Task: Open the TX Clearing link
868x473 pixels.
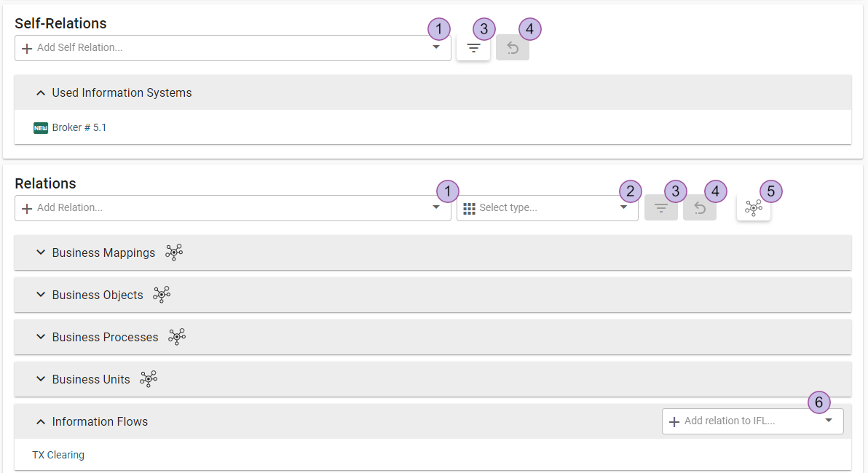Action: (x=58, y=455)
